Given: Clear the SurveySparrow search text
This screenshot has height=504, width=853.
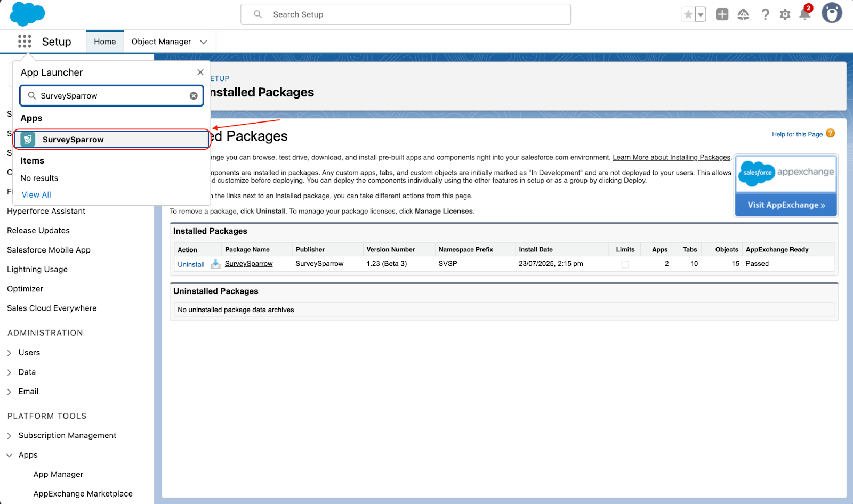Looking at the screenshot, I should (194, 96).
